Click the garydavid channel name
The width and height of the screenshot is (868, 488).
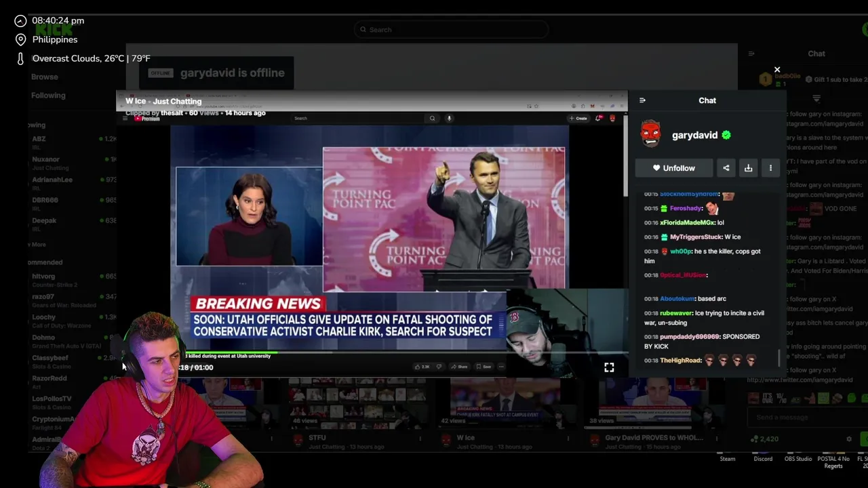point(694,135)
